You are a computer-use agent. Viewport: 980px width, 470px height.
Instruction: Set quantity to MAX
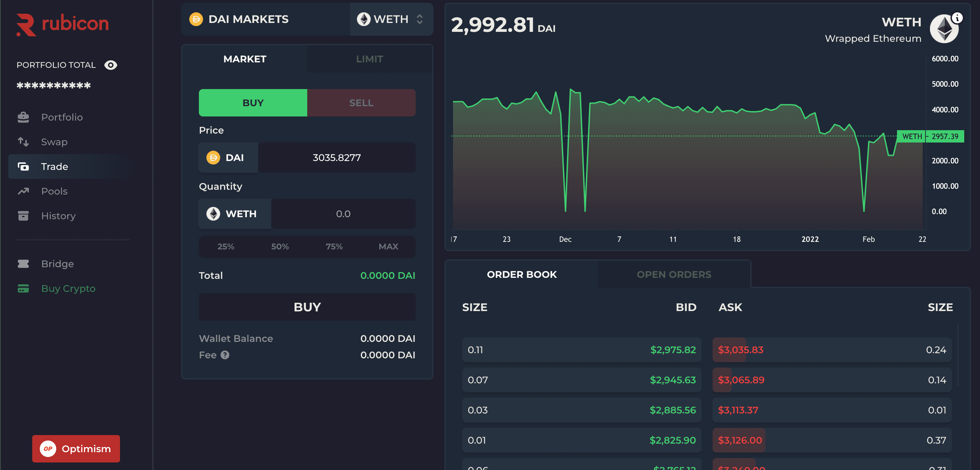pyautogui.click(x=389, y=246)
